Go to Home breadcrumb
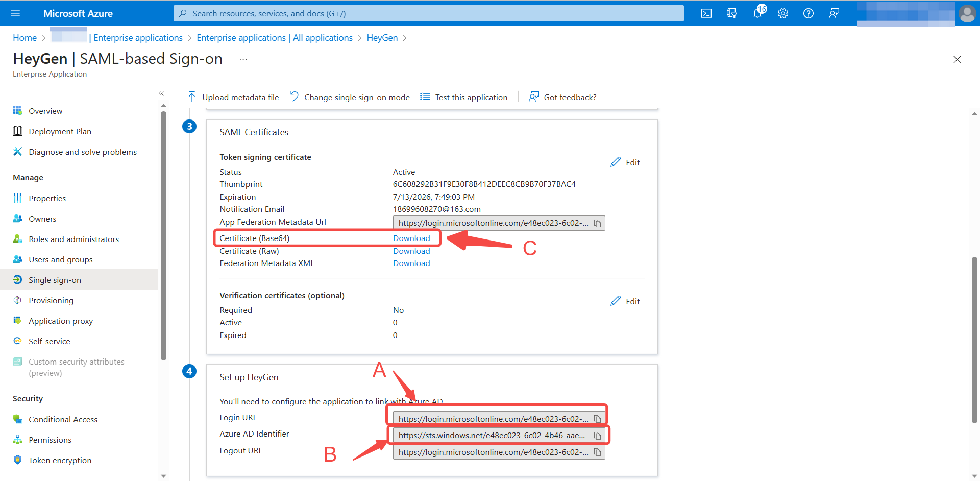 click(x=24, y=38)
